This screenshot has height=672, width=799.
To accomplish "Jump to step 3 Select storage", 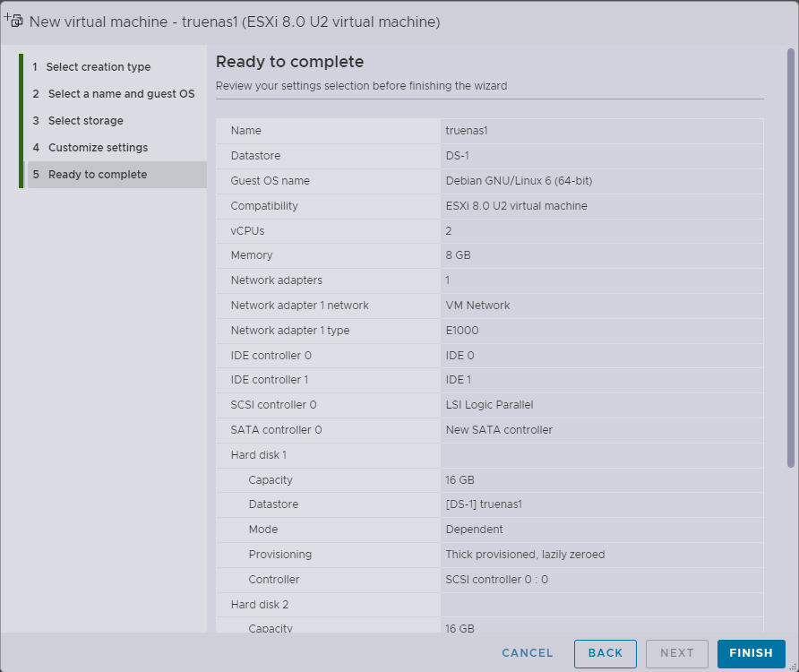I will (x=85, y=121).
